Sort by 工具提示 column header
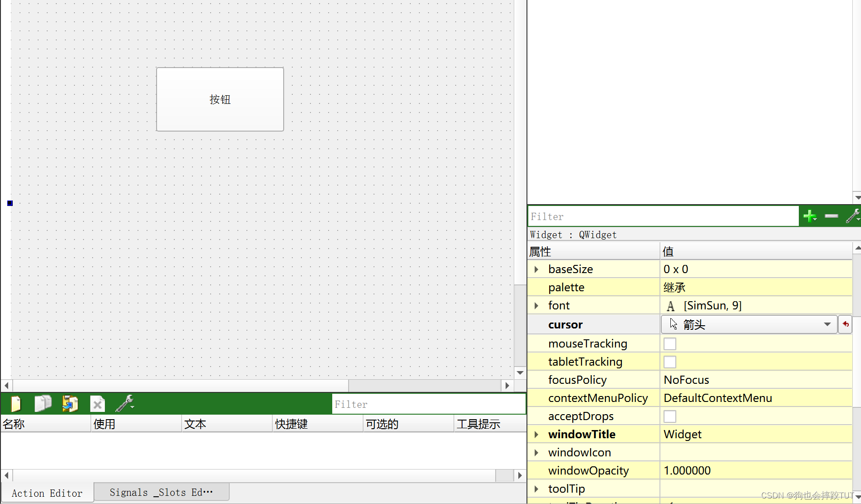The image size is (861, 504). [490, 424]
